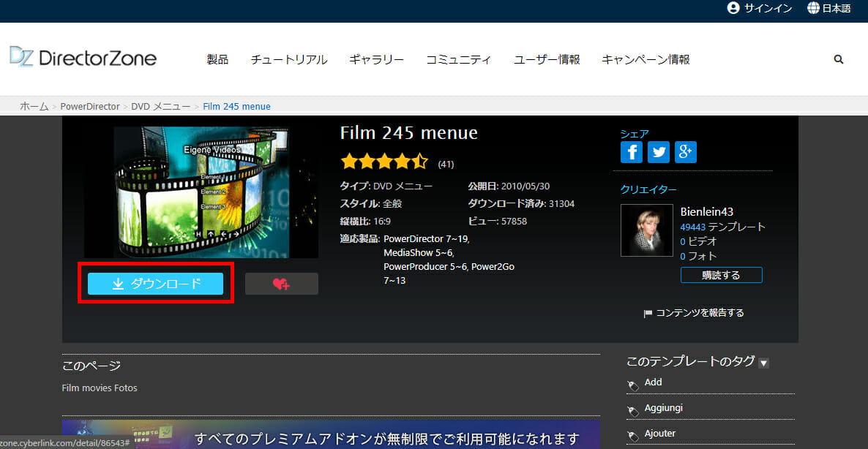Open the ユーザー情報 menu
The image size is (868, 449).
click(547, 60)
